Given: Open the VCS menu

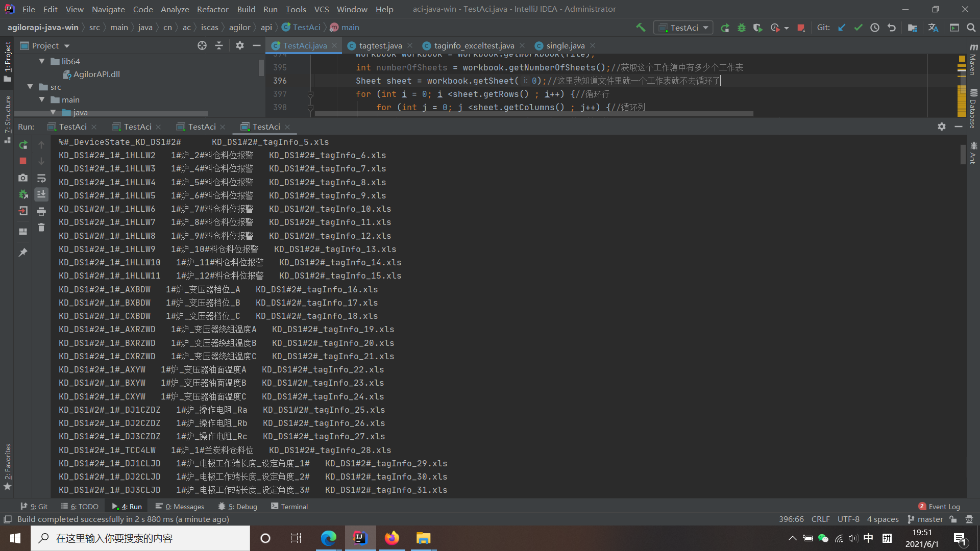Looking at the screenshot, I should (322, 9).
